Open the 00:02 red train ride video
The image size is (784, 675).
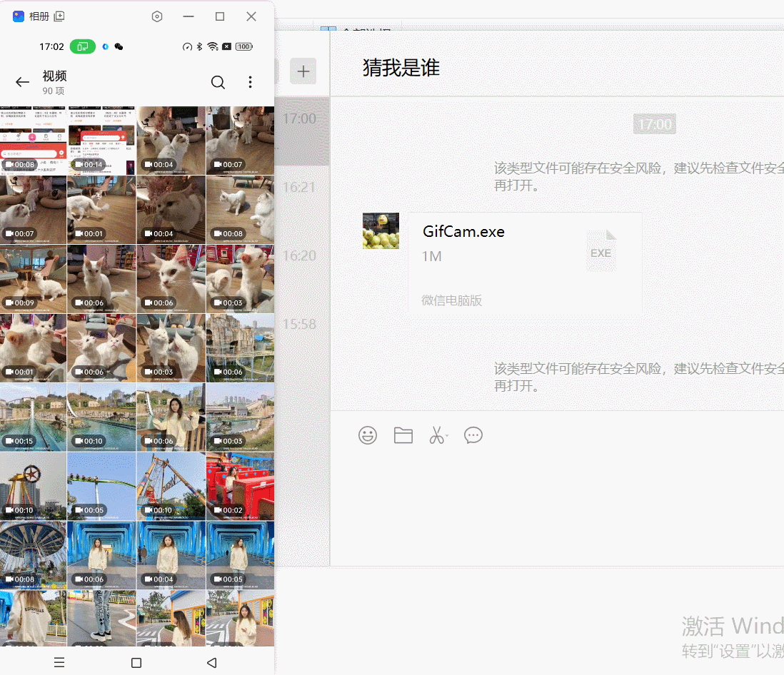click(x=240, y=487)
